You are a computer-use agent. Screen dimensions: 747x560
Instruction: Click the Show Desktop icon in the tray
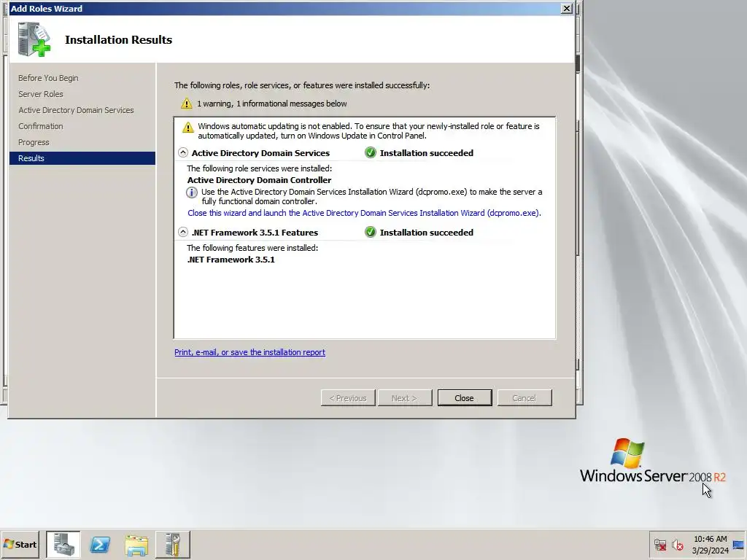(739, 544)
